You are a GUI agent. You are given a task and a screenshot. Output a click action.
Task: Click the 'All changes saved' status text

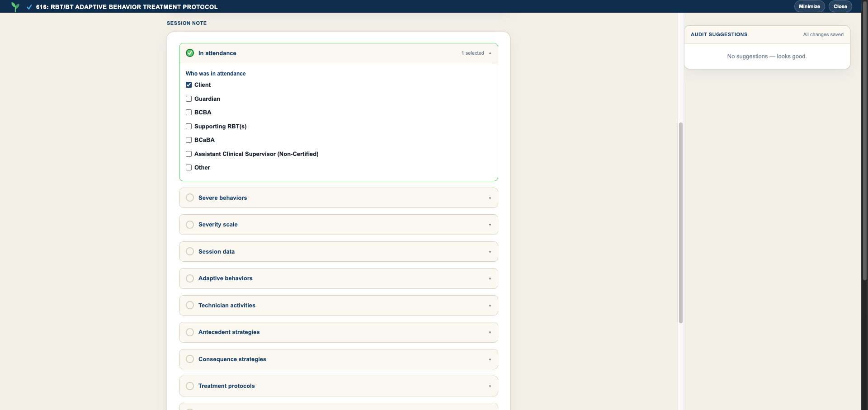click(823, 34)
